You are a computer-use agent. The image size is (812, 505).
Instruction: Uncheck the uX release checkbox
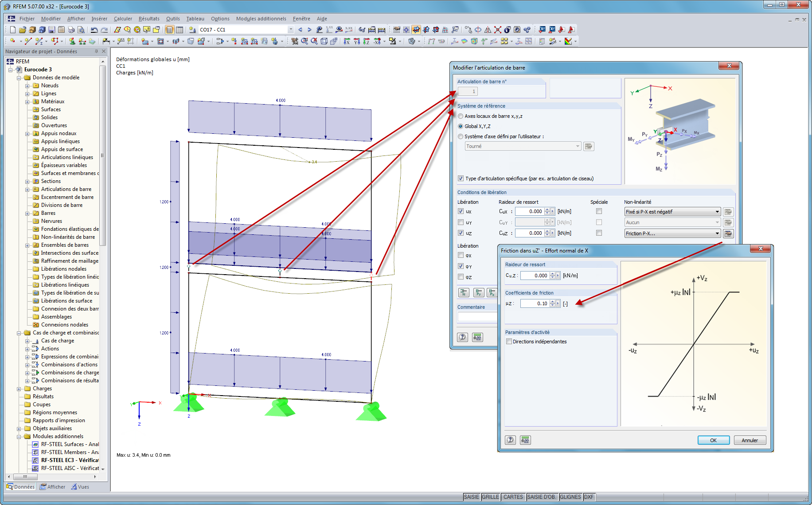[x=461, y=211]
